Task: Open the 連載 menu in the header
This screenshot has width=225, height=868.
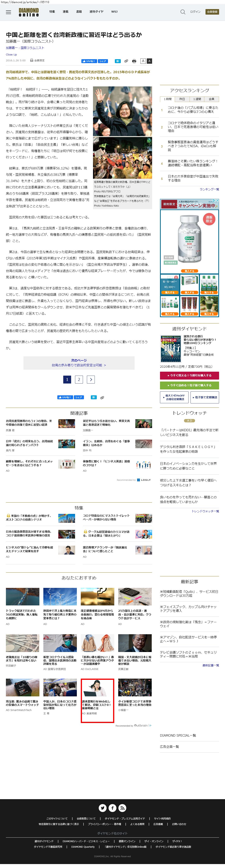Action: [66, 12]
